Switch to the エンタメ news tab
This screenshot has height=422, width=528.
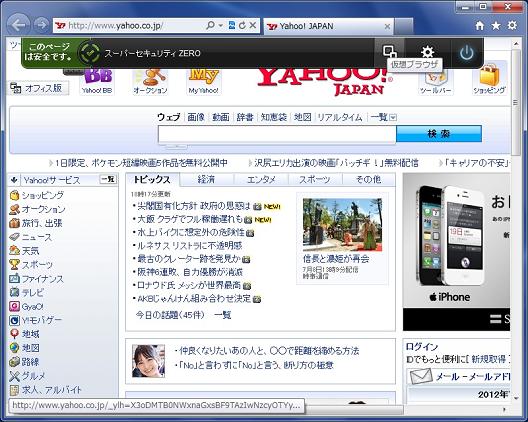[261, 180]
